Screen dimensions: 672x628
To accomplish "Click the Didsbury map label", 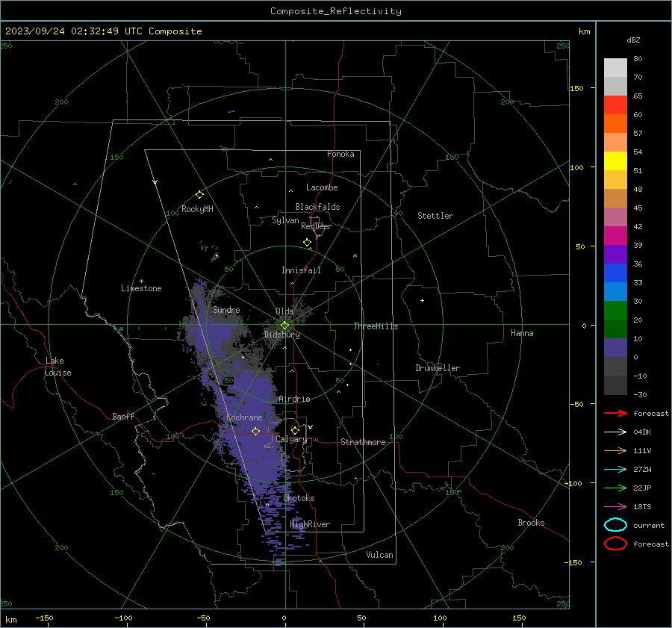I will pyautogui.click(x=282, y=335).
